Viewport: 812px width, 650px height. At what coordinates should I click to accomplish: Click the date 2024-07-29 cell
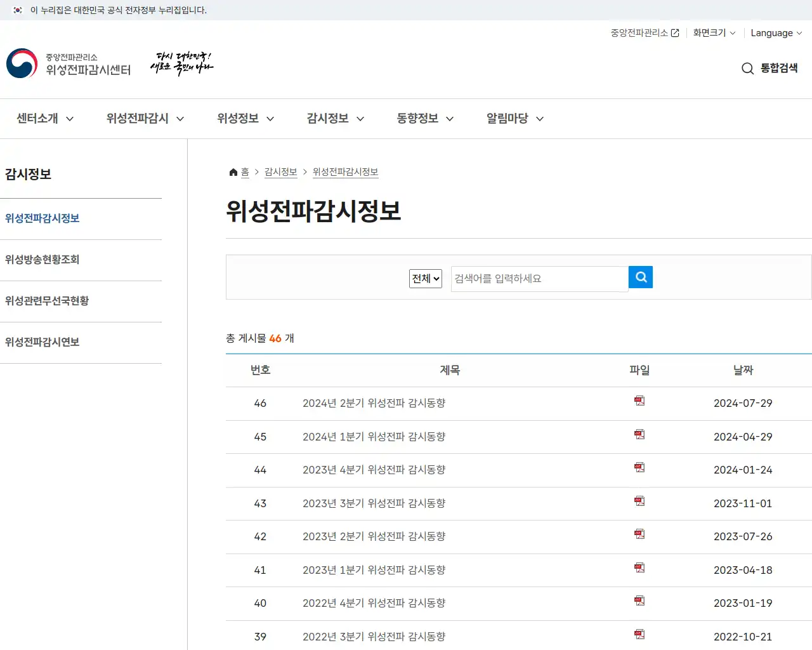[743, 403]
